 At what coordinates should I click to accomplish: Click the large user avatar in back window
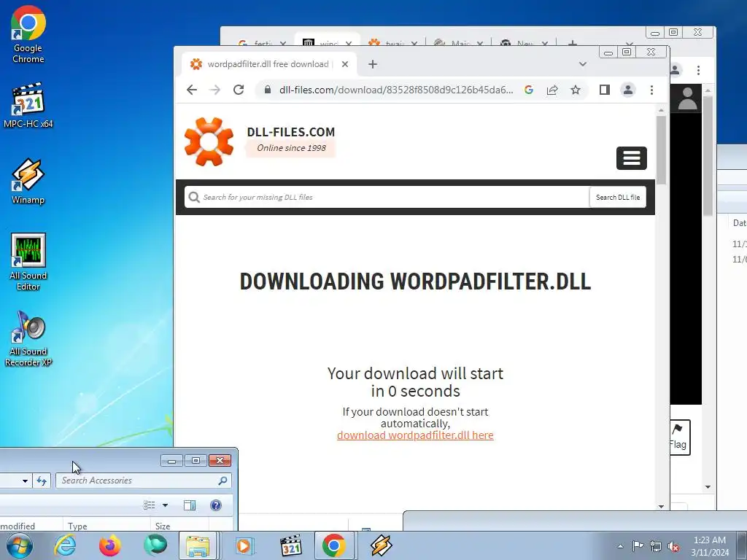coord(687,98)
